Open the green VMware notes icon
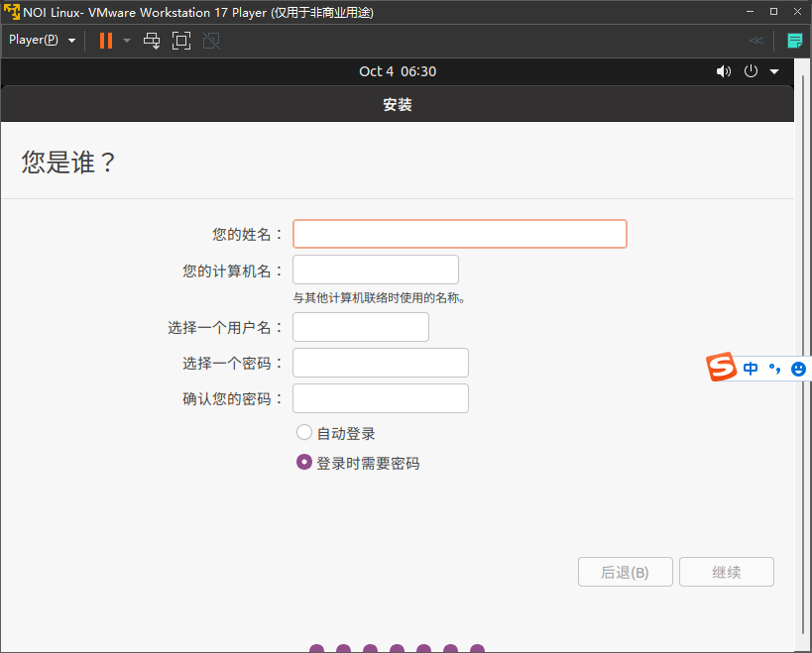 tap(794, 41)
